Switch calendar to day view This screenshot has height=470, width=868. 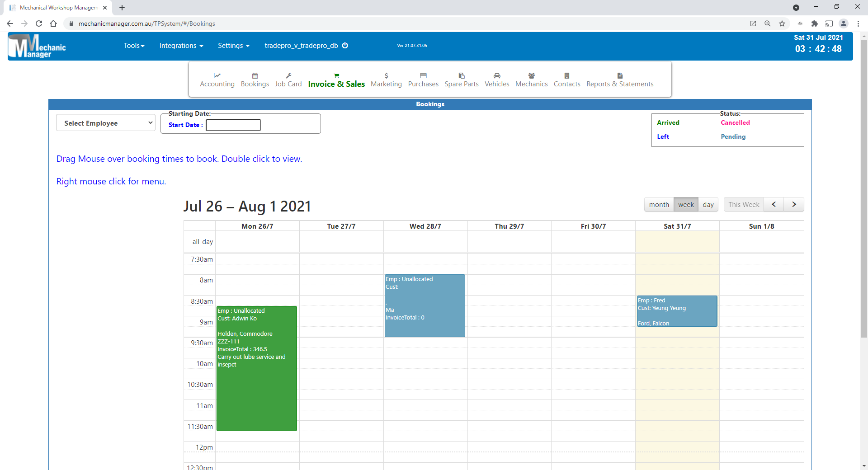pos(708,204)
